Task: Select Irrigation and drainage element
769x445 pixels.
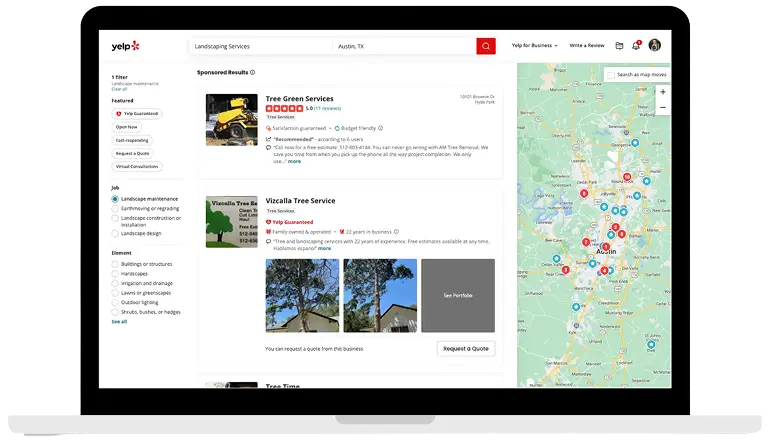Action: [115, 284]
